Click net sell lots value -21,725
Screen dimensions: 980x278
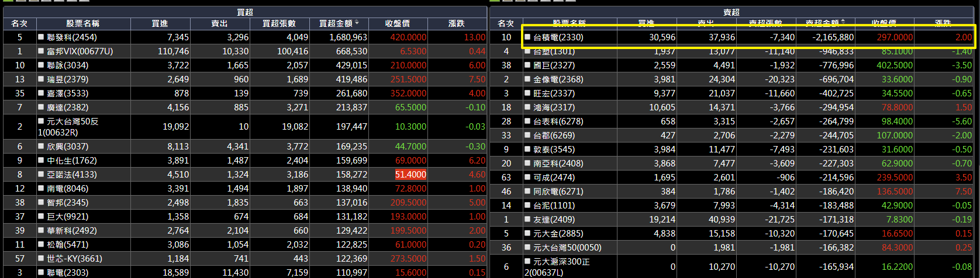point(779,220)
